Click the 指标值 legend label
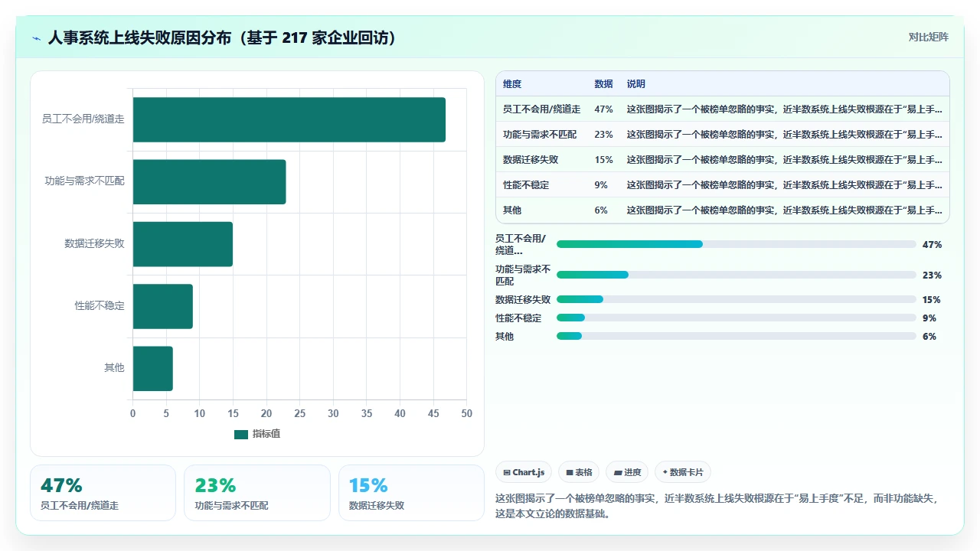Image resolution: width=980 pixels, height=551 pixels. 266,434
